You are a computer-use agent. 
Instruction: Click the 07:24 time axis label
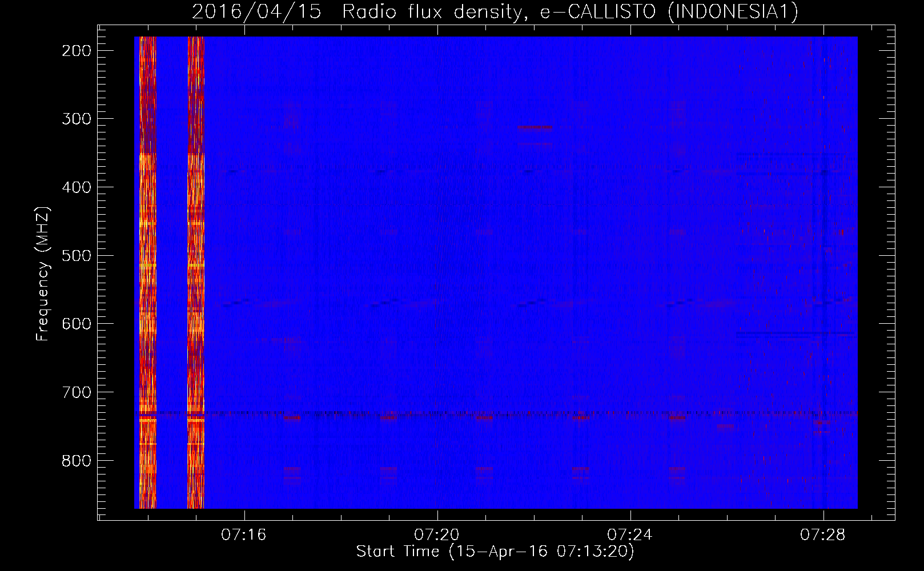coord(630,534)
